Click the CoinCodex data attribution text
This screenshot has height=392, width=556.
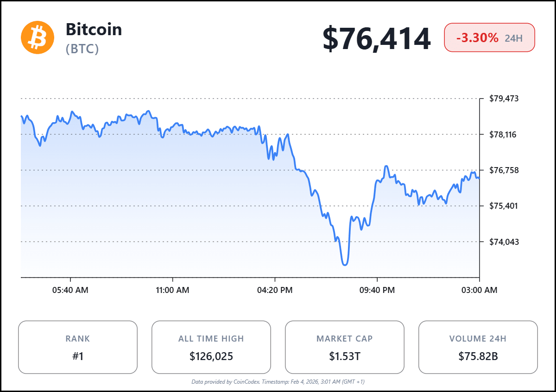pos(278,382)
